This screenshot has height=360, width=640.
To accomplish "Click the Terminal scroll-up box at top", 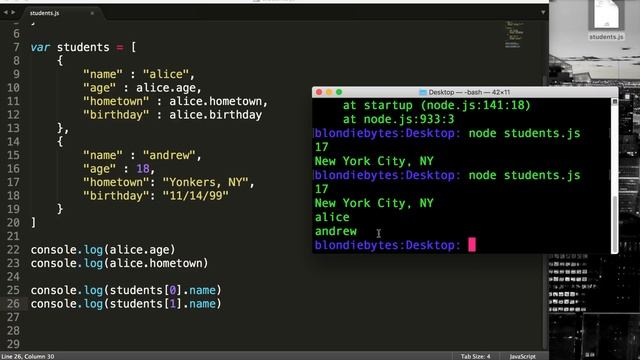I will (x=615, y=101).
